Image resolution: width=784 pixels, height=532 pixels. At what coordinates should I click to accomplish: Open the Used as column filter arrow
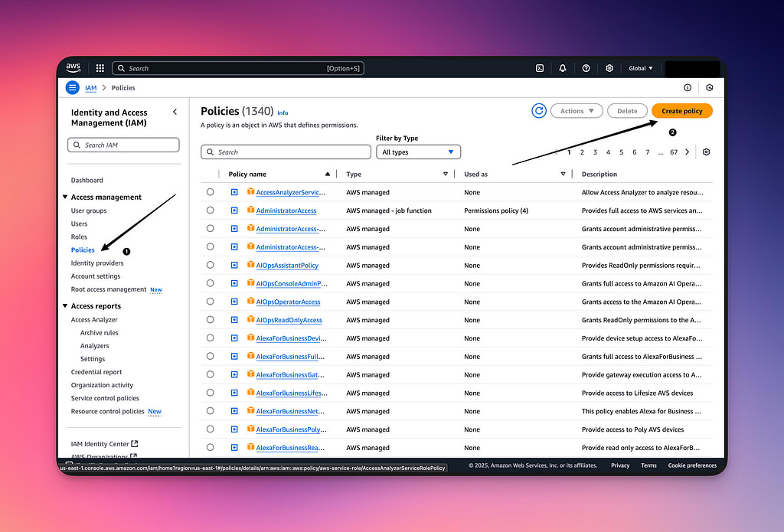(563, 174)
